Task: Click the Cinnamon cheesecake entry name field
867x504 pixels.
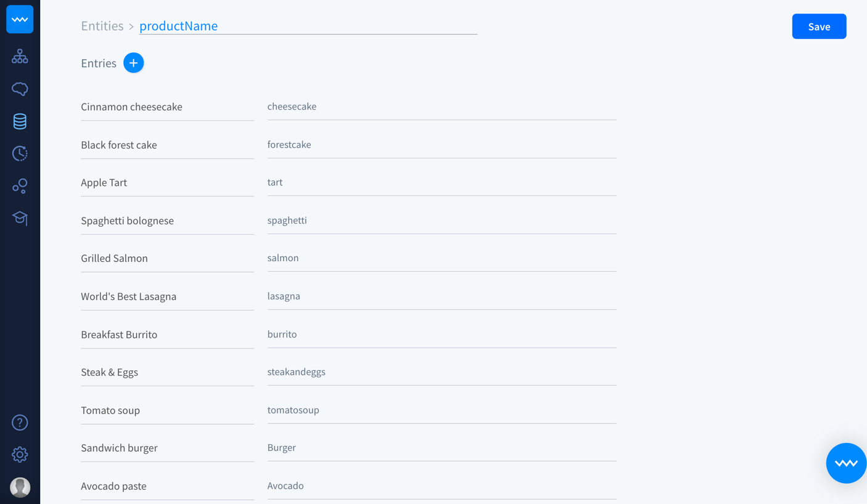Action: 166,107
